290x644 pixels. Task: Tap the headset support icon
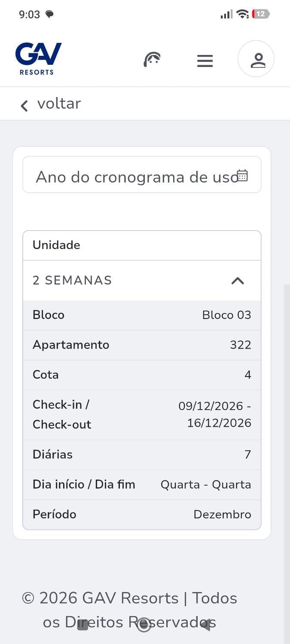tap(152, 59)
